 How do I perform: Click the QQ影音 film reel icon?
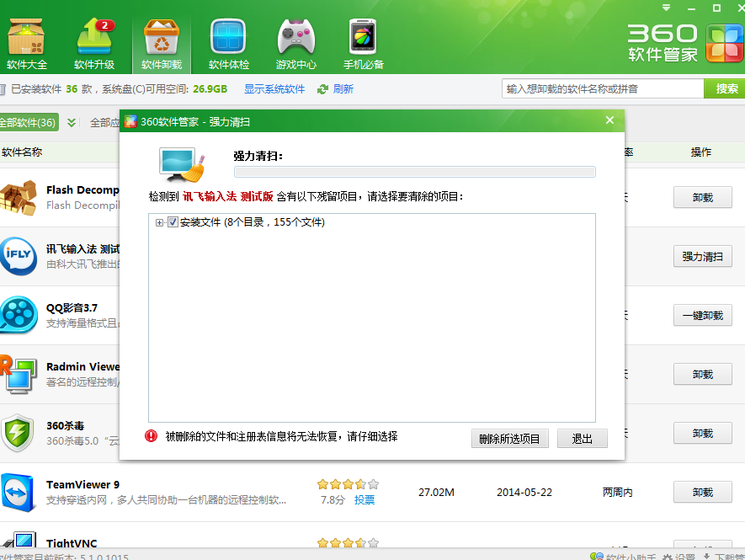coord(19,315)
